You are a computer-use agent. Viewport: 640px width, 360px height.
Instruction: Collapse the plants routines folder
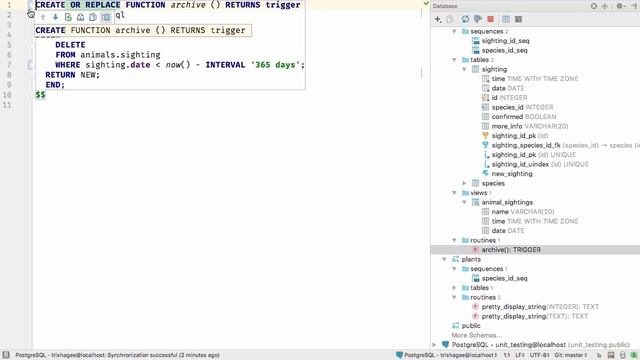(x=454, y=297)
